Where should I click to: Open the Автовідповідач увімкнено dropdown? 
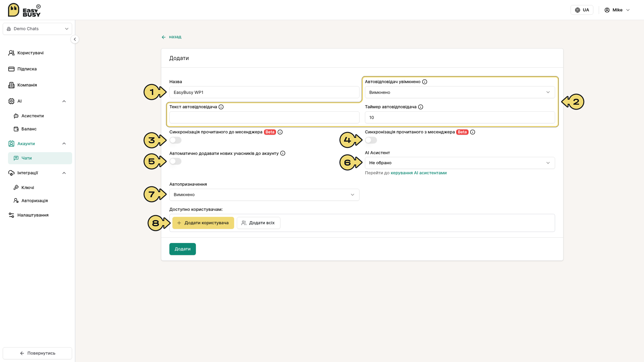(460, 92)
